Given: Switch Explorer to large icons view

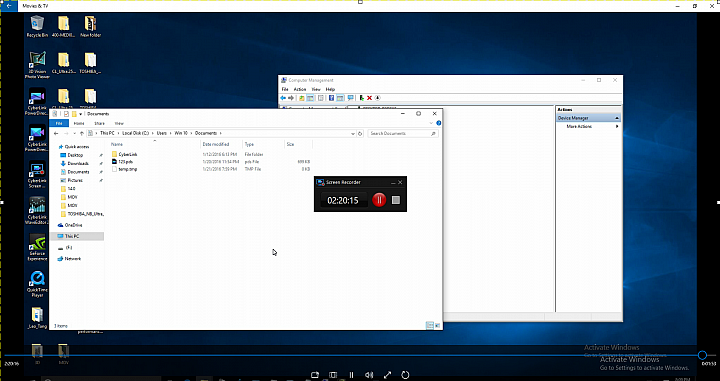Looking at the screenshot, I should [x=437, y=325].
